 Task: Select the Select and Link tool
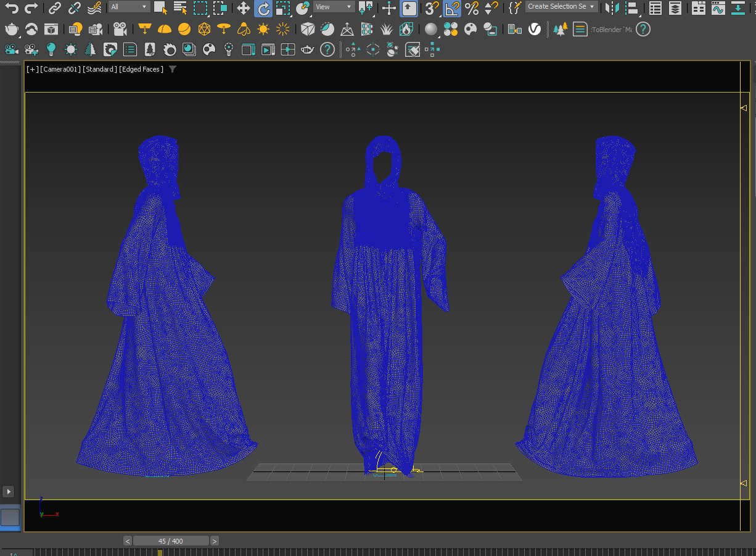[x=55, y=8]
